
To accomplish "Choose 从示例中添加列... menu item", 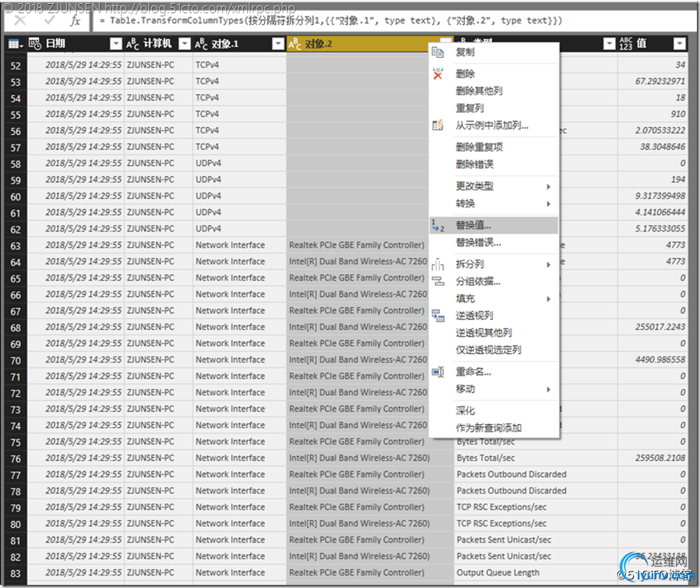I will tap(492, 126).
